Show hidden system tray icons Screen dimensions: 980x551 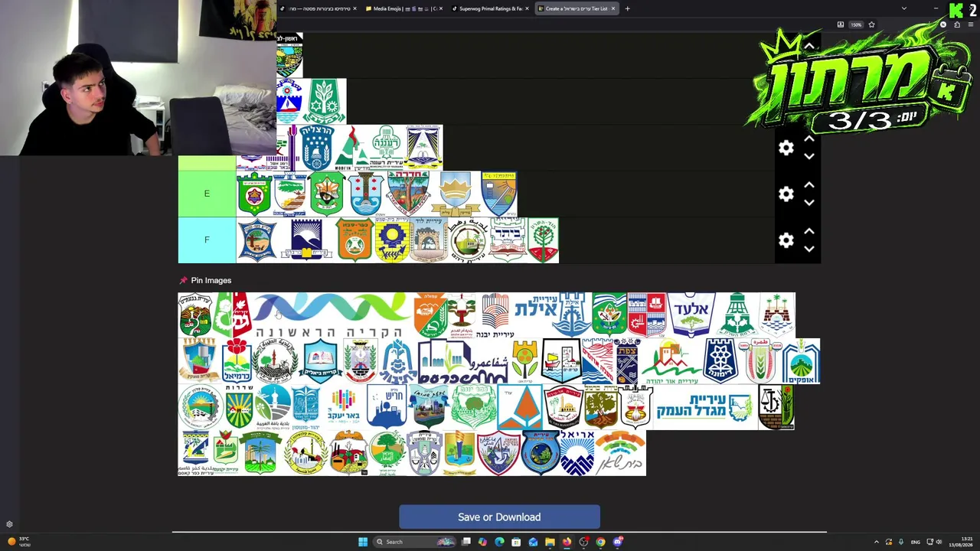click(x=877, y=542)
